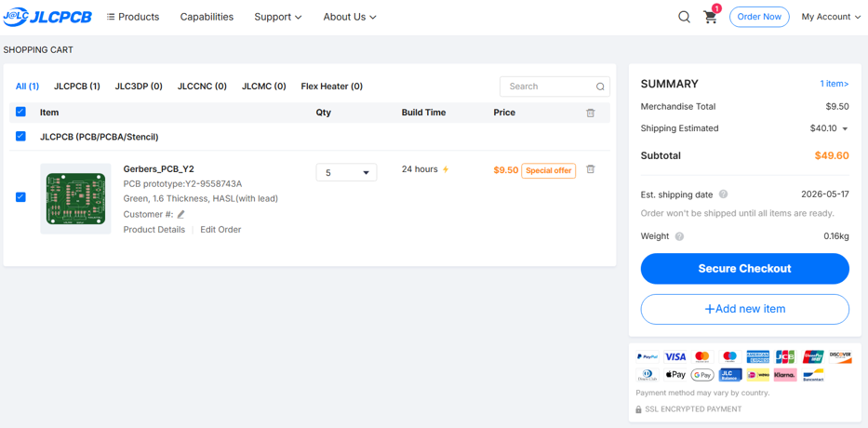This screenshot has height=428, width=868.
Task: Open the Product Details link
Action: click(154, 230)
